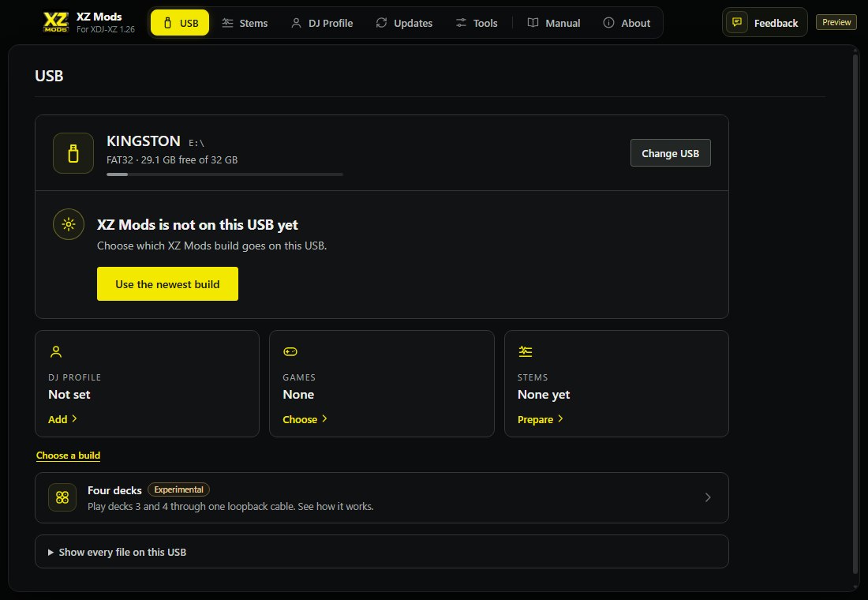Open the Tools tab
The image size is (868, 600).
point(476,23)
